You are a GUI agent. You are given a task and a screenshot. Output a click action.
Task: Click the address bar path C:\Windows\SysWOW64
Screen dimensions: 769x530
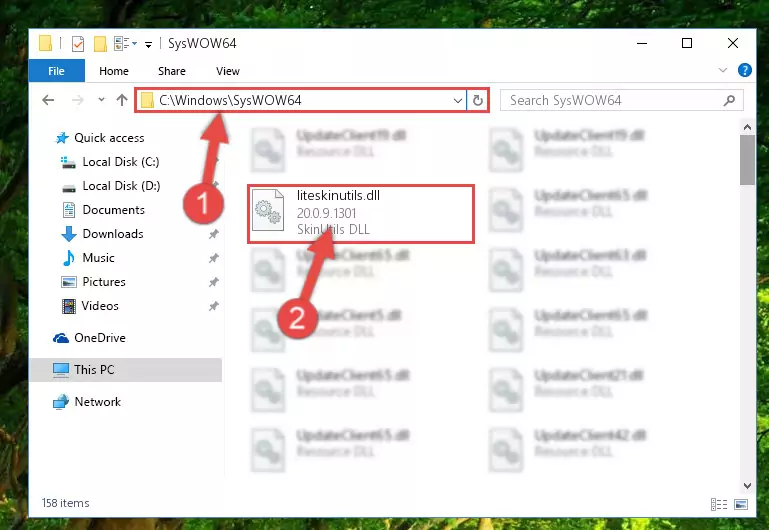(x=230, y=100)
